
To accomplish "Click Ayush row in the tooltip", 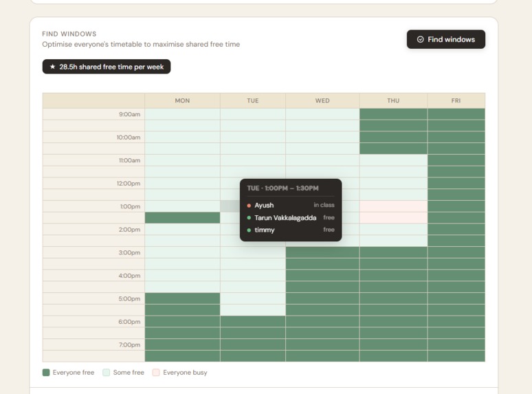I will (x=291, y=205).
